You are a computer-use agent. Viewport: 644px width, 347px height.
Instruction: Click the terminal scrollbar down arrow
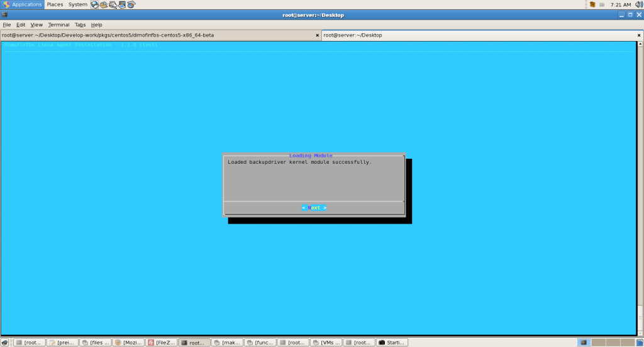pos(640,333)
